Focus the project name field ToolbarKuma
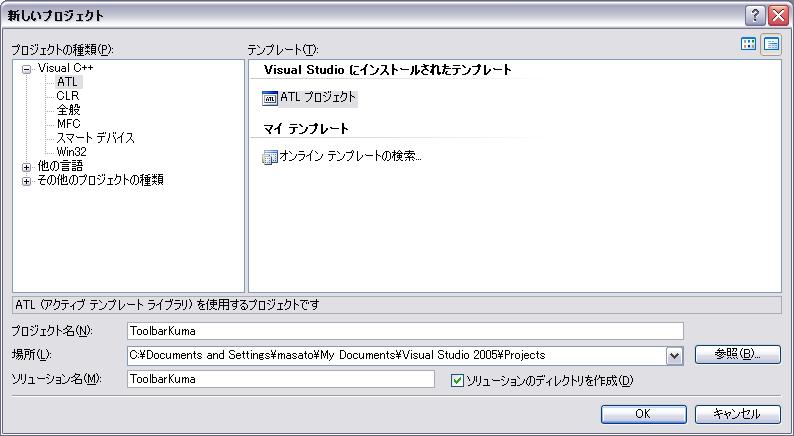Viewport: 794px width, 436px height. [405, 331]
